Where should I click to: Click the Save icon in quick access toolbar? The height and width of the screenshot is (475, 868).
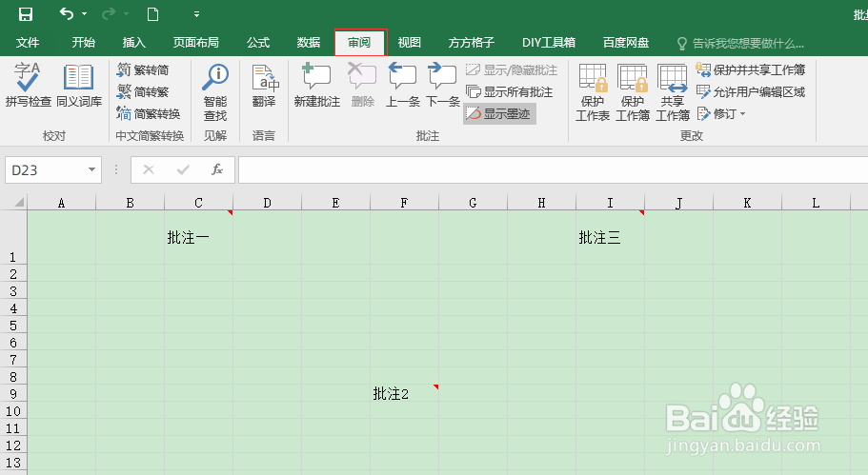point(26,14)
